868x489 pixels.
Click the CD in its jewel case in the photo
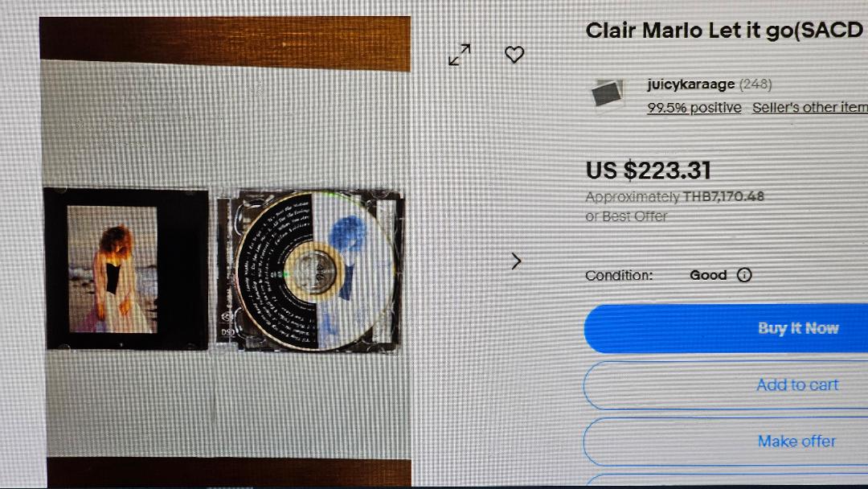[x=310, y=271]
